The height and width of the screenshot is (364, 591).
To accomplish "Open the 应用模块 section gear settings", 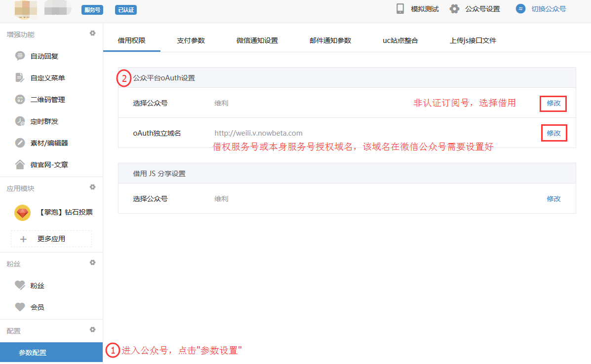I will pyautogui.click(x=92, y=187).
